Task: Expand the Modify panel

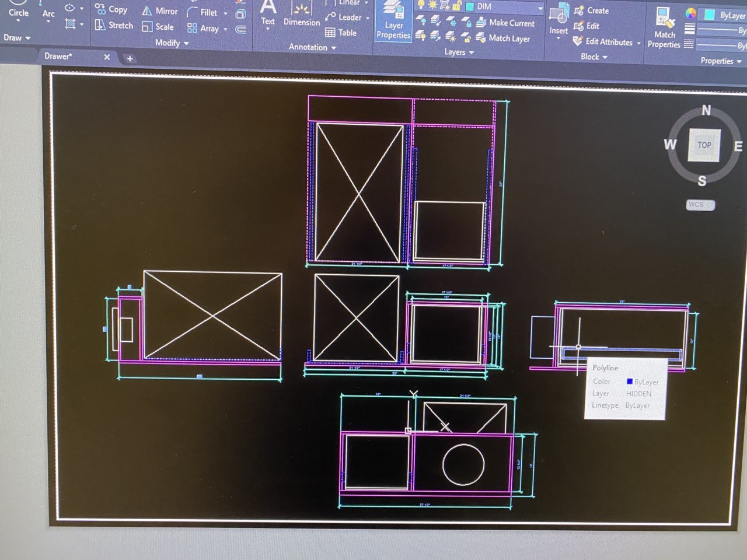Action: [x=172, y=43]
